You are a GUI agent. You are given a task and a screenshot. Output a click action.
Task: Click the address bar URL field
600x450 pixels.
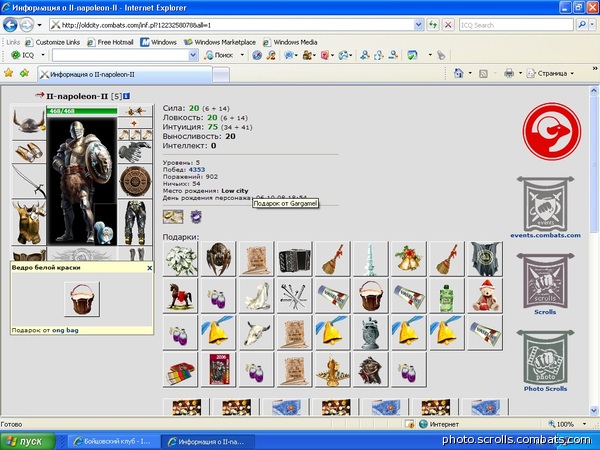pos(232,25)
